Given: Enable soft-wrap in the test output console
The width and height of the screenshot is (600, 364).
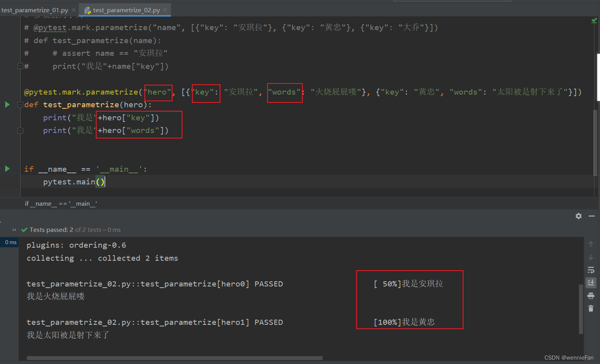Looking at the screenshot, I should pyautogui.click(x=591, y=270).
